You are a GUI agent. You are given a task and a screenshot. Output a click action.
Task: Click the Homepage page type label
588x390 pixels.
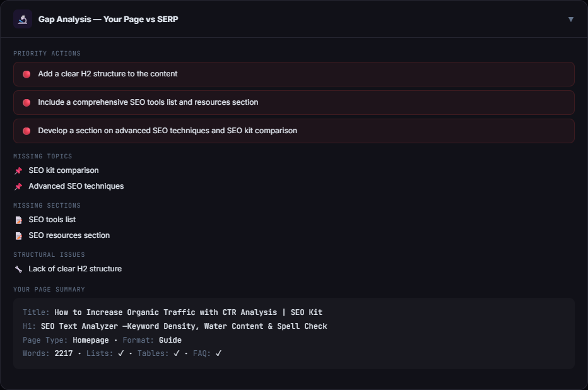point(90,340)
